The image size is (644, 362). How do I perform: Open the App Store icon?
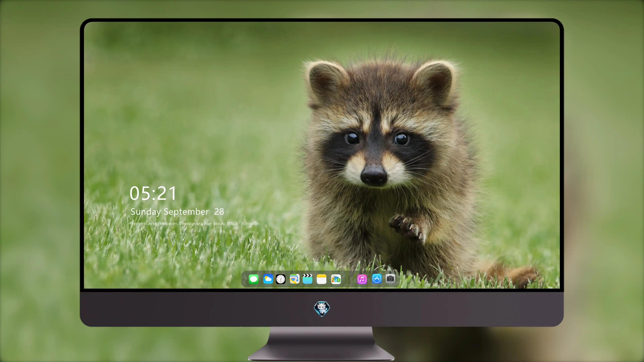coord(377,279)
